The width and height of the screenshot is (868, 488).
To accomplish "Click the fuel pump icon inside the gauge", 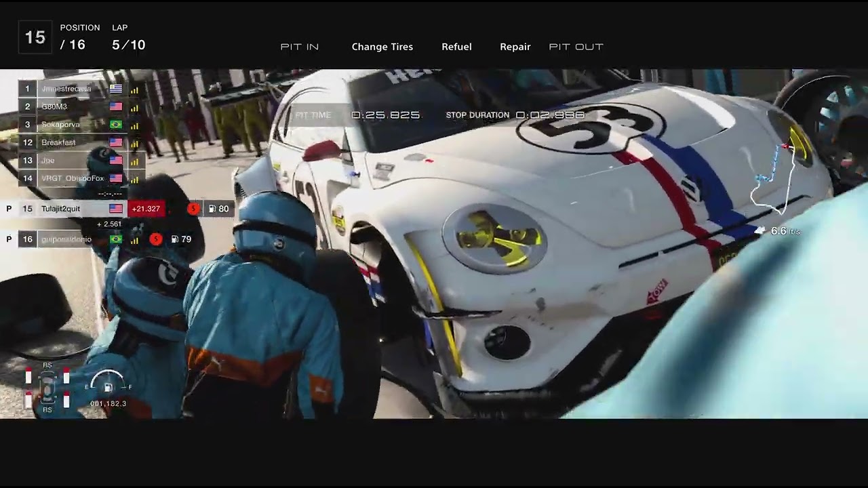I will tap(107, 388).
